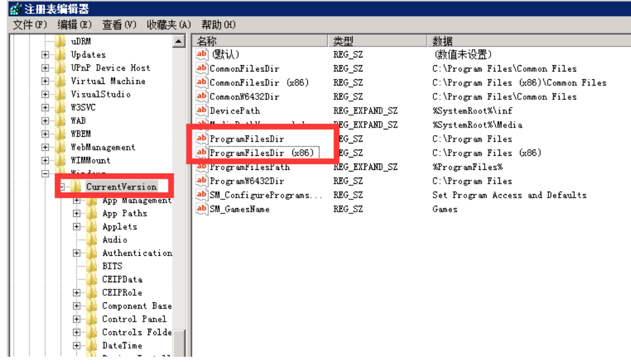Screen dimensions: 631x364
Task: Select the ProgramFilesDir (x86) value name
Action: [263, 153]
